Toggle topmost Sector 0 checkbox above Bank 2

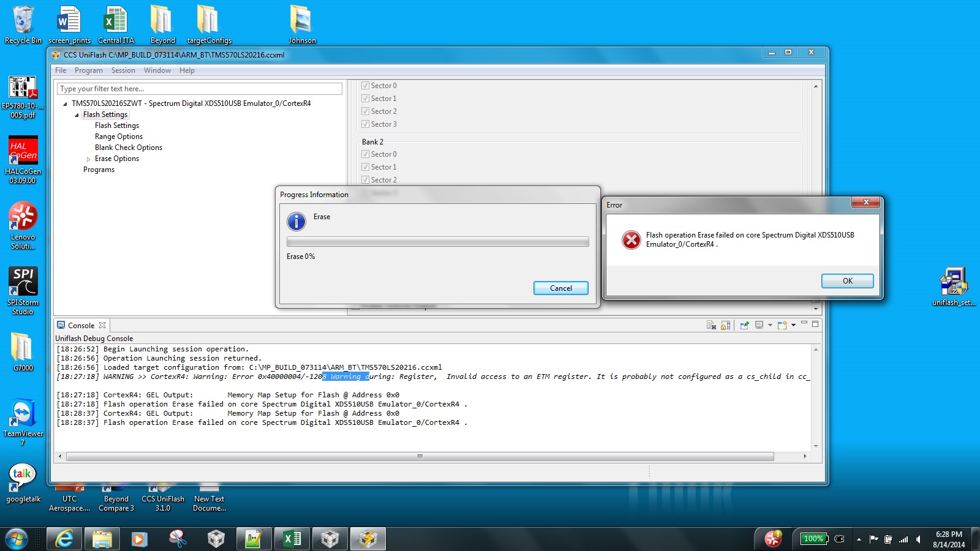coord(365,86)
